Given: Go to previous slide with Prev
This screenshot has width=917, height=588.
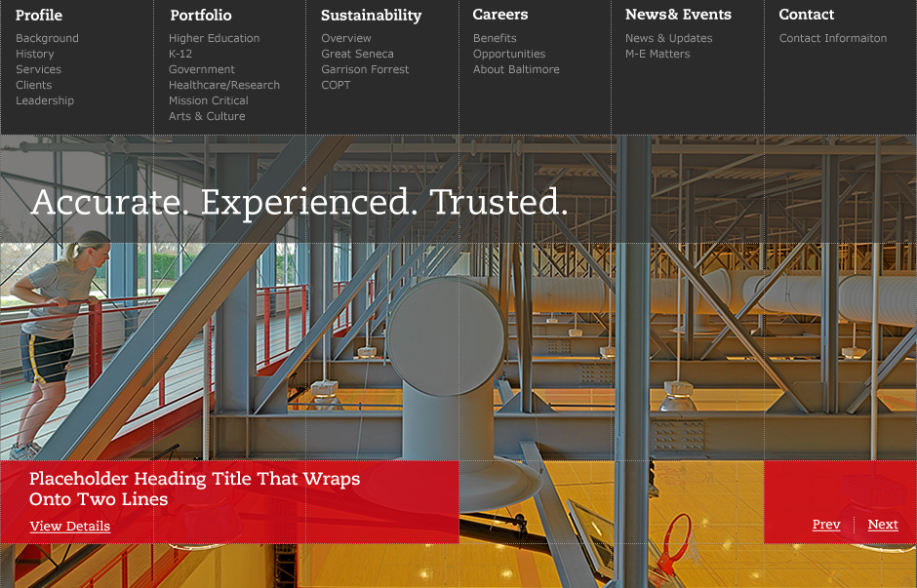Looking at the screenshot, I should (x=825, y=525).
